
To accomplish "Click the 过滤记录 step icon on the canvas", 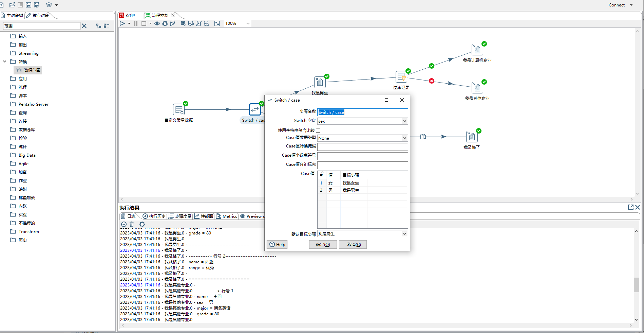I will 401,77.
